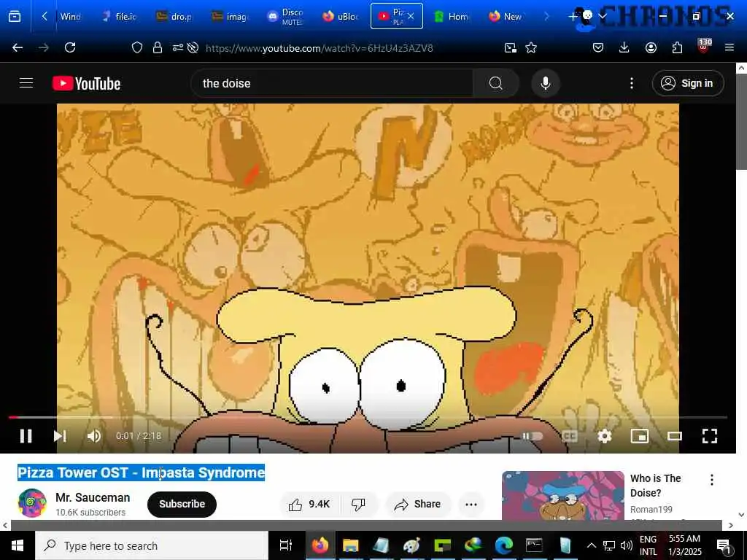Switch to theater mode
The image size is (747, 560).
pyautogui.click(x=675, y=436)
